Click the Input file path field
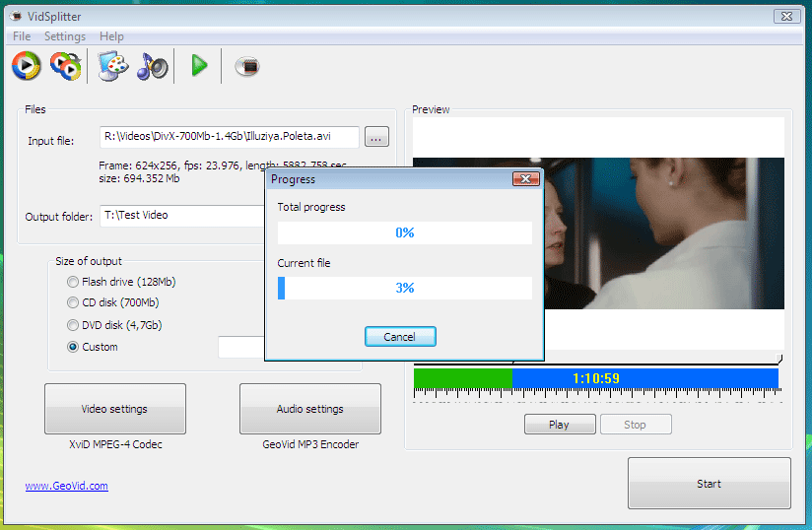812x530 pixels. [229, 137]
